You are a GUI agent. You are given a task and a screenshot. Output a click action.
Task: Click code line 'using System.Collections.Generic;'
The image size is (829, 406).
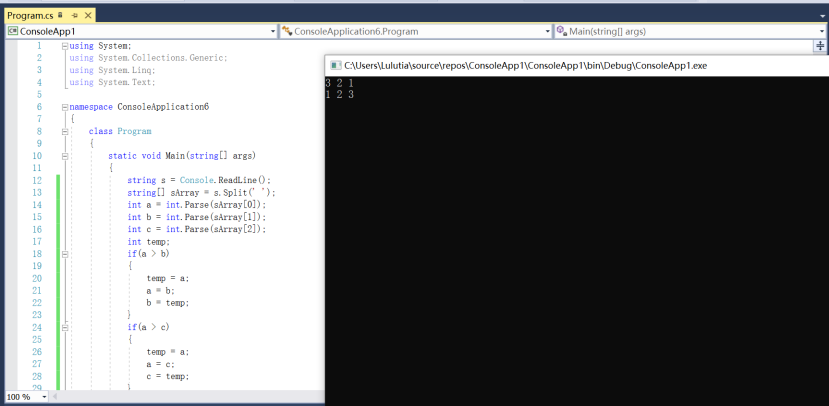(x=148, y=58)
